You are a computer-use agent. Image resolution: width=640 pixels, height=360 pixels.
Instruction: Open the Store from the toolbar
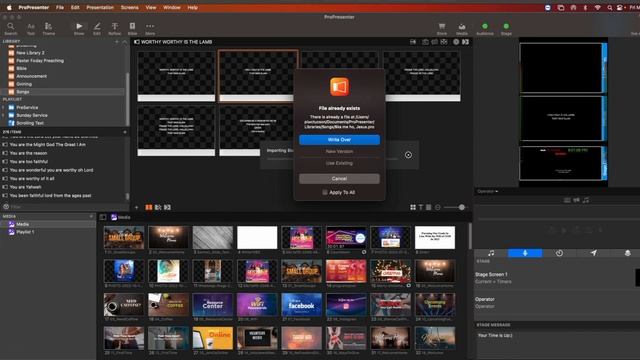(442, 29)
